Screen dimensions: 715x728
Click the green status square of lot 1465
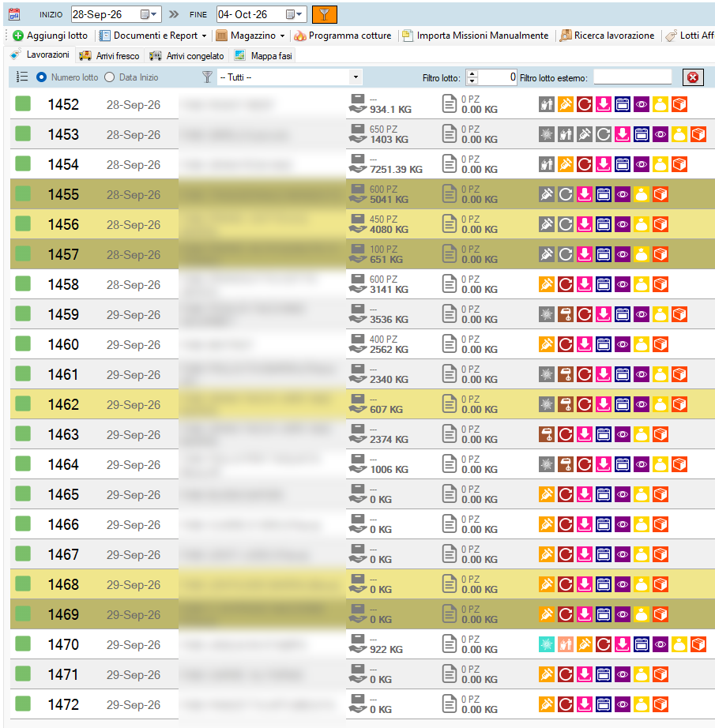pos(23,494)
